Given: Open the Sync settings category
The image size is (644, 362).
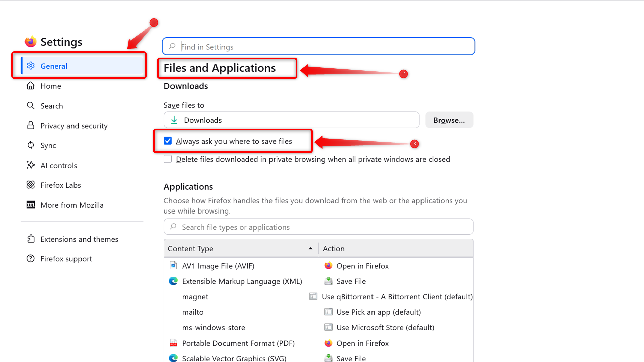Looking at the screenshot, I should pyautogui.click(x=82, y=145).
